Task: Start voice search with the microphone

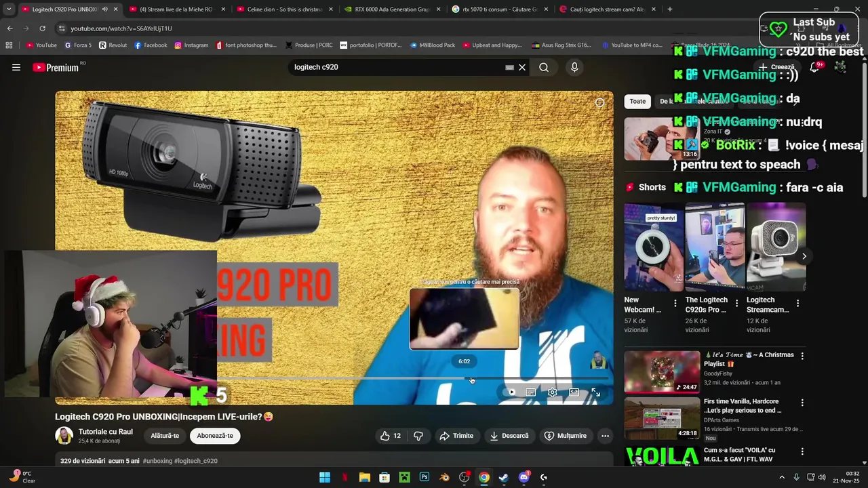Action: click(x=574, y=67)
